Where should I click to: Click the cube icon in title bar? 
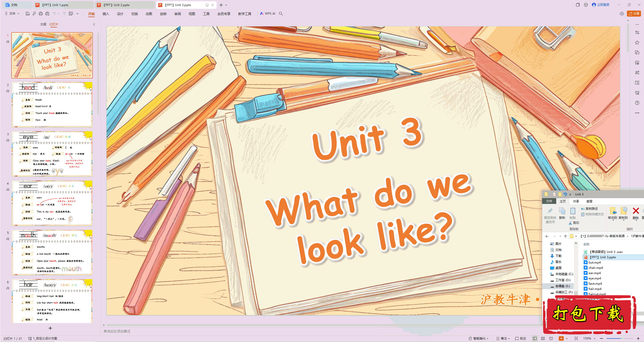586,5
